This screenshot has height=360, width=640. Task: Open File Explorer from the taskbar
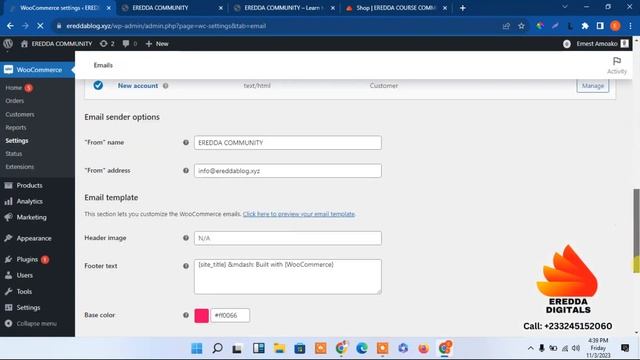(x=279, y=348)
